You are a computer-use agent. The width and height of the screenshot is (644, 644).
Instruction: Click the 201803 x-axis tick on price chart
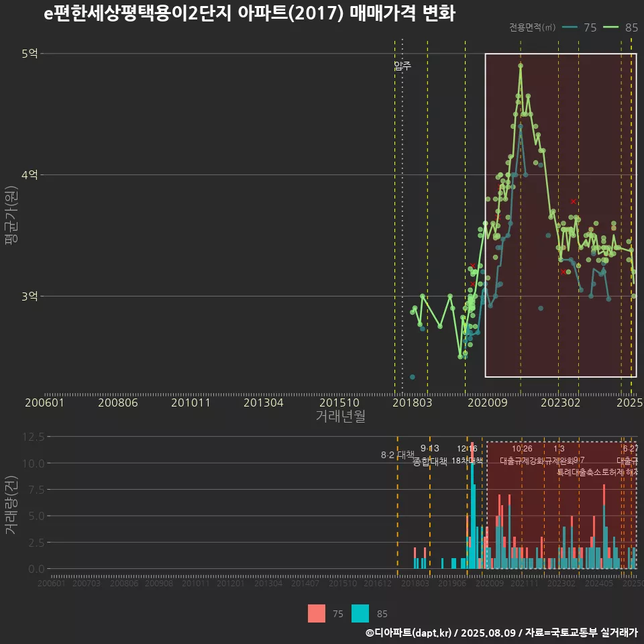[413, 402]
